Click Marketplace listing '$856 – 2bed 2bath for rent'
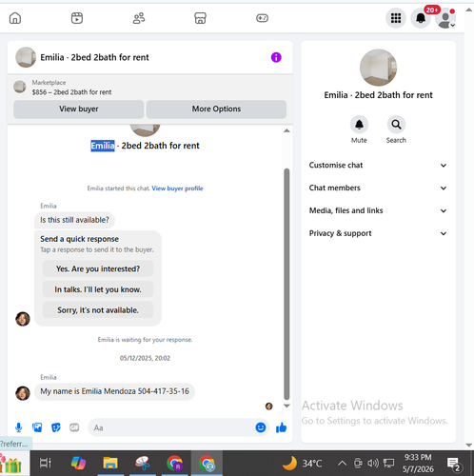Image resolution: width=474 pixels, height=476 pixels. pos(71,92)
